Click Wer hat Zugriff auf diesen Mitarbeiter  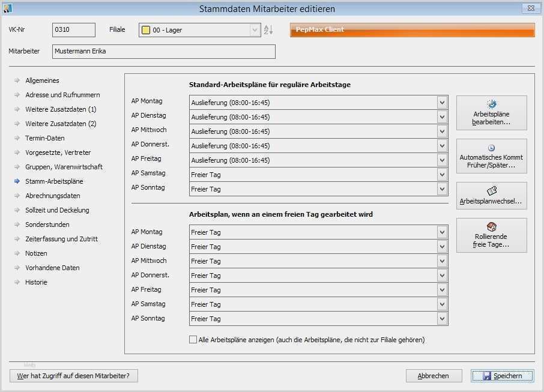(x=73, y=376)
